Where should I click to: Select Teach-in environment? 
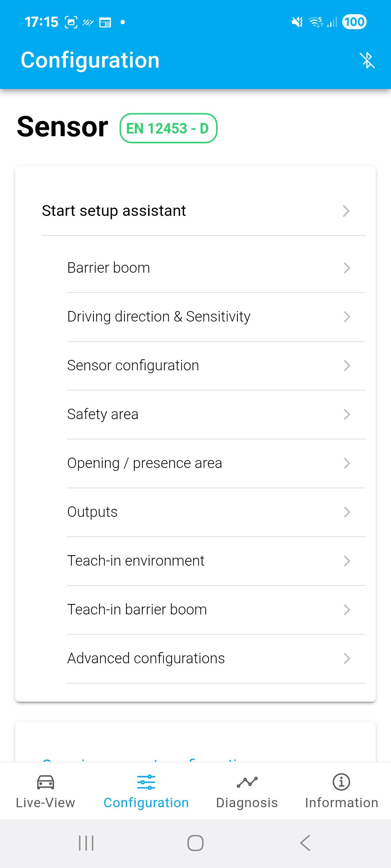[x=216, y=561]
